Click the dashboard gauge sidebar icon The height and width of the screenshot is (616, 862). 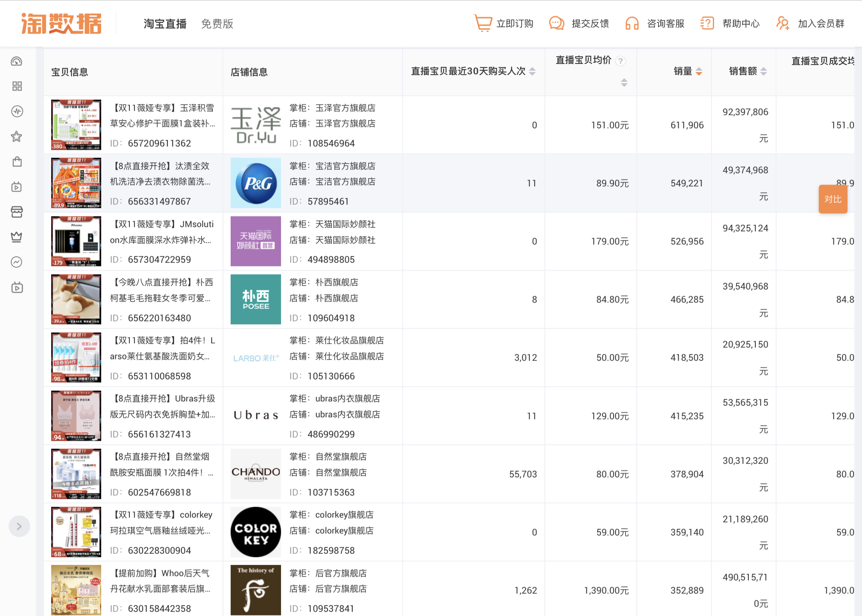[x=17, y=61]
